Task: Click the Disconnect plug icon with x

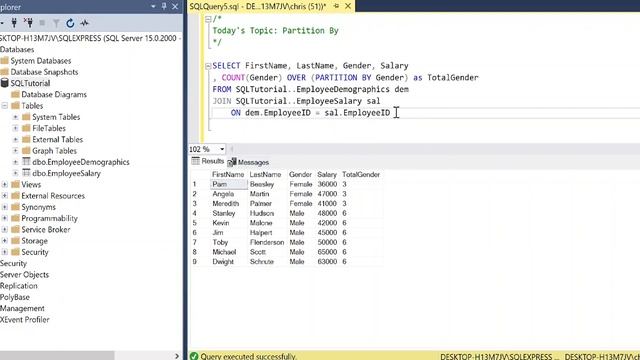Action: point(29,23)
